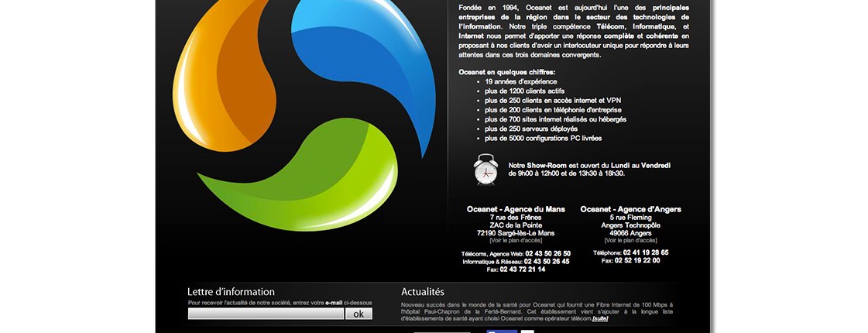Open the Le Mans agency access plan link
868x333 pixels.
(x=516, y=241)
